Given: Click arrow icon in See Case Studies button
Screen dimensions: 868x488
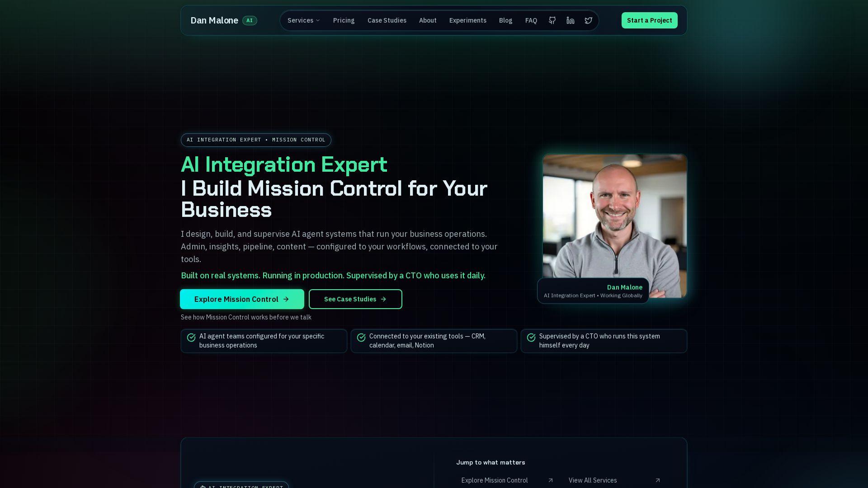Looking at the screenshot, I should 383,299.
